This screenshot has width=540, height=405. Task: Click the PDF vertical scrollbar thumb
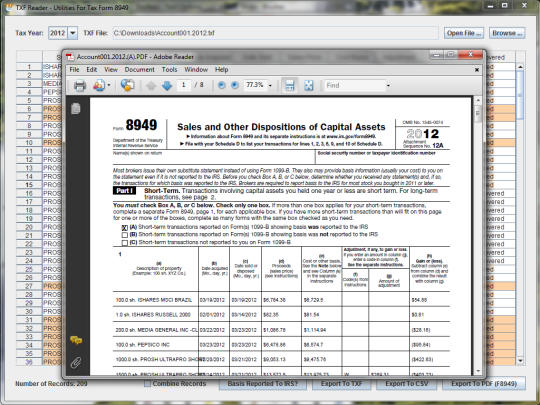(478, 114)
